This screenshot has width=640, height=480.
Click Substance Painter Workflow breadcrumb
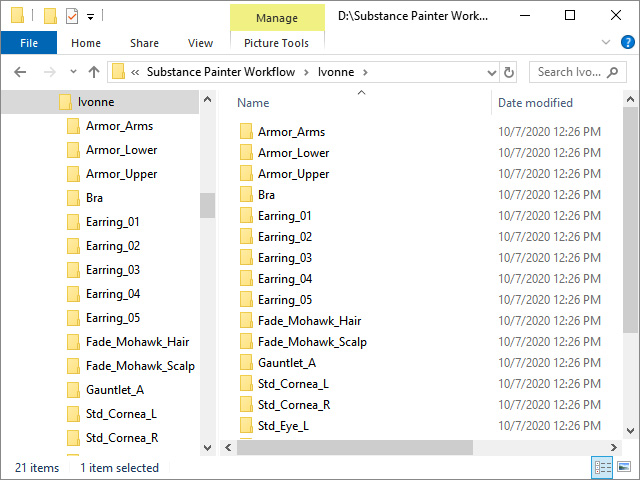[221, 72]
